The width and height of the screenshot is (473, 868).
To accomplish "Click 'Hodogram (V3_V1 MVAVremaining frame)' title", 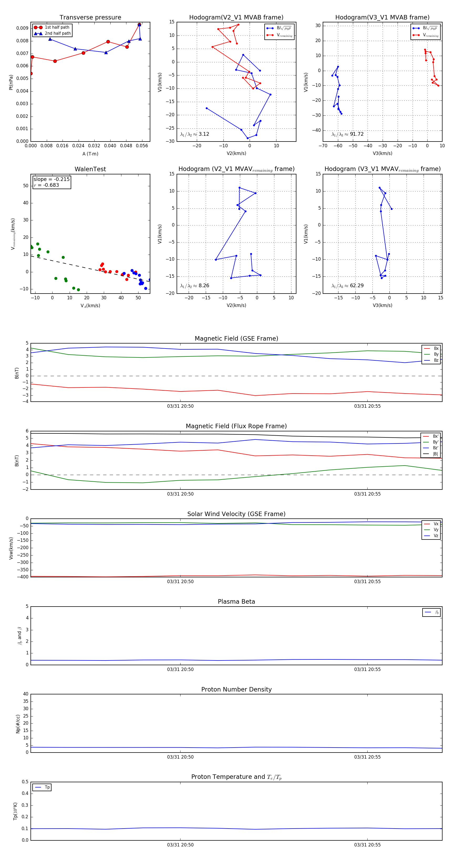I will pyautogui.click(x=382, y=169).
